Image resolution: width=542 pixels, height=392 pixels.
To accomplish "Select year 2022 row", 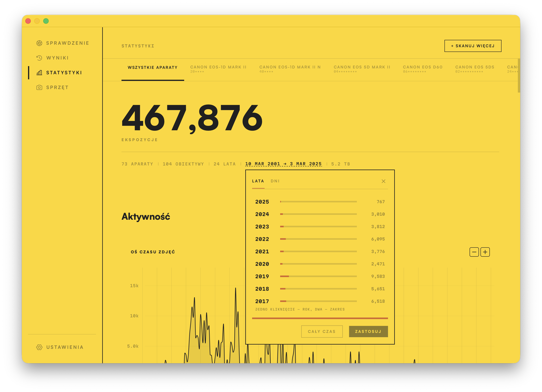I will click(x=320, y=239).
